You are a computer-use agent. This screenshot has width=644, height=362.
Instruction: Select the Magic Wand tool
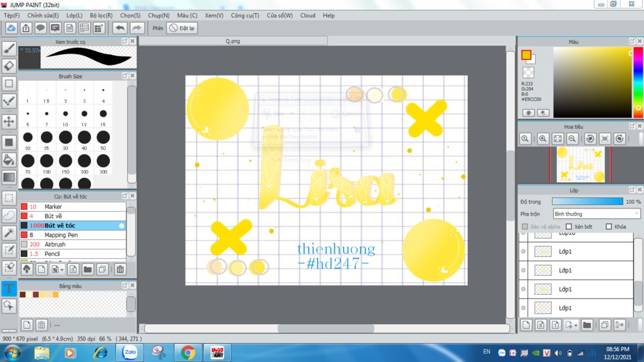[9, 233]
